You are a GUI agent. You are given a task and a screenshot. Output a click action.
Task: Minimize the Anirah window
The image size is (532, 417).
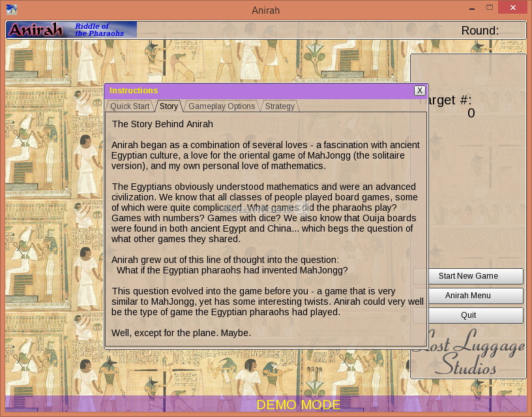pyautogui.click(x=472, y=8)
